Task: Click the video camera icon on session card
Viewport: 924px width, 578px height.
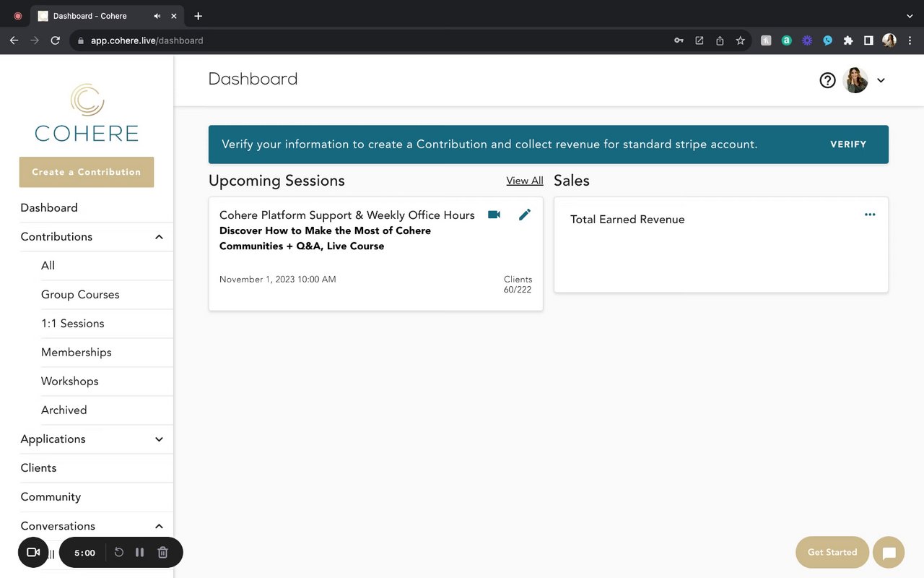Action: (494, 215)
